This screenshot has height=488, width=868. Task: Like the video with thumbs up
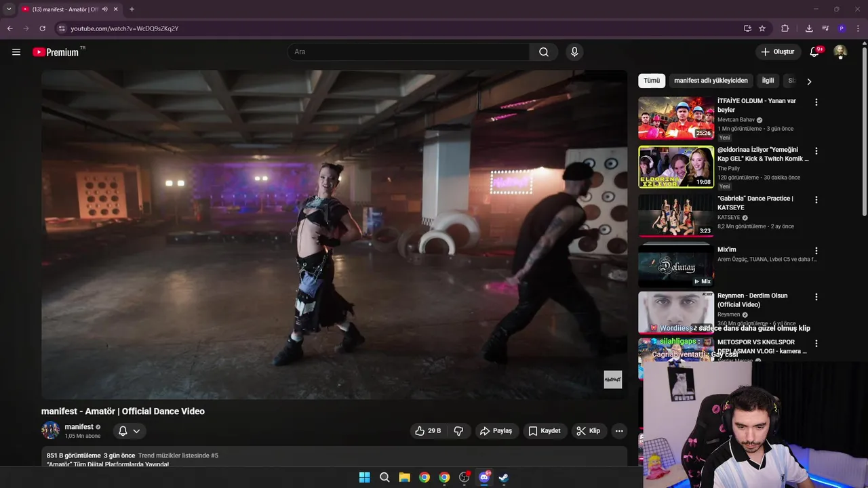click(x=428, y=431)
